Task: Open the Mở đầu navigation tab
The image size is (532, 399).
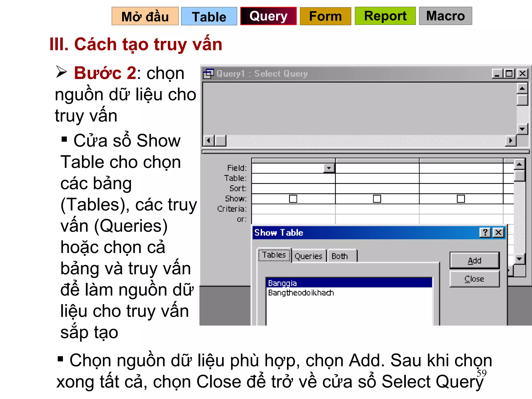Action: pos(145,16)
